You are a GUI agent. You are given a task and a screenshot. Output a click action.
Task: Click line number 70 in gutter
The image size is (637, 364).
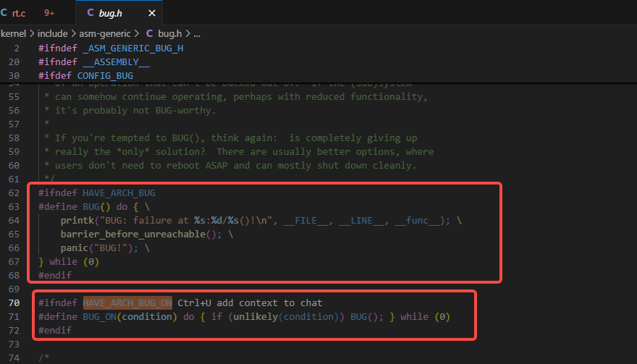click(14, 303)
